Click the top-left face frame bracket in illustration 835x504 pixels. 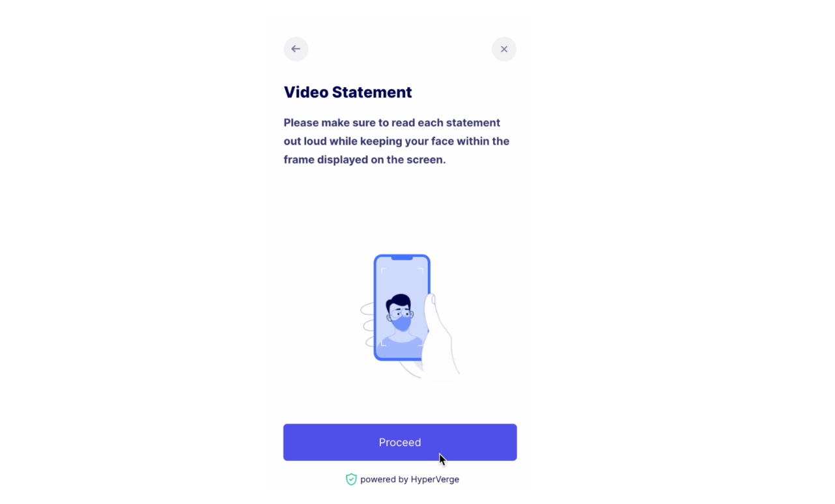384,270
